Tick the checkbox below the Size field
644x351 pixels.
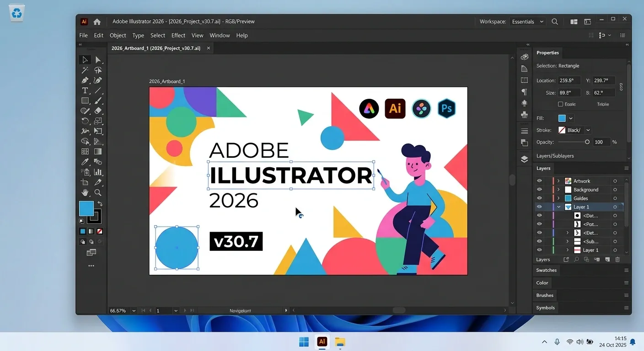[561, 104]
